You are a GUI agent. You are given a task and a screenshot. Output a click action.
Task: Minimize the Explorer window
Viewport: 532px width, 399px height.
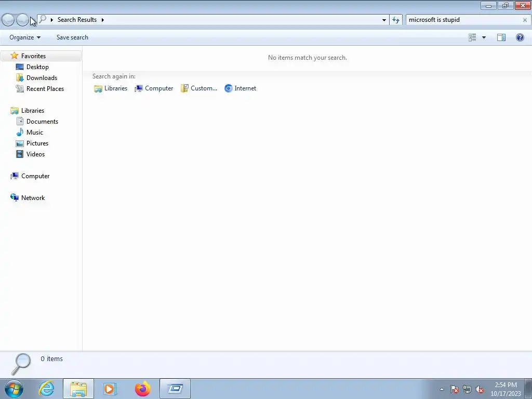(x=488, y=6)
